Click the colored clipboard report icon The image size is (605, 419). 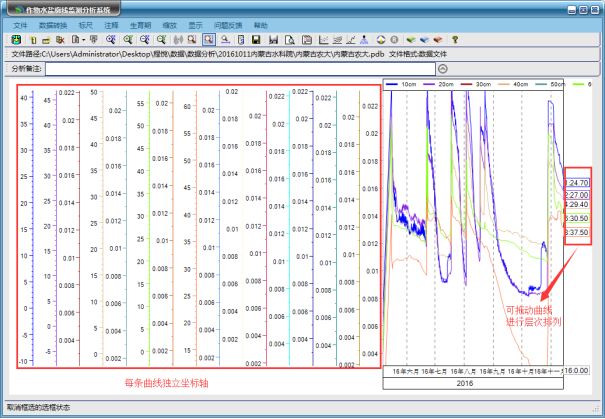(x=307, y=39)
